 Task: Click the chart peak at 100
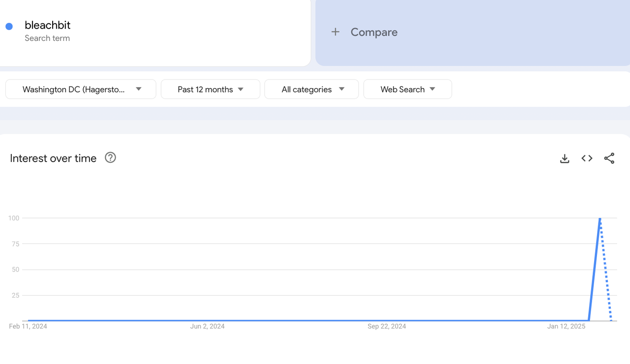(600, 218)
